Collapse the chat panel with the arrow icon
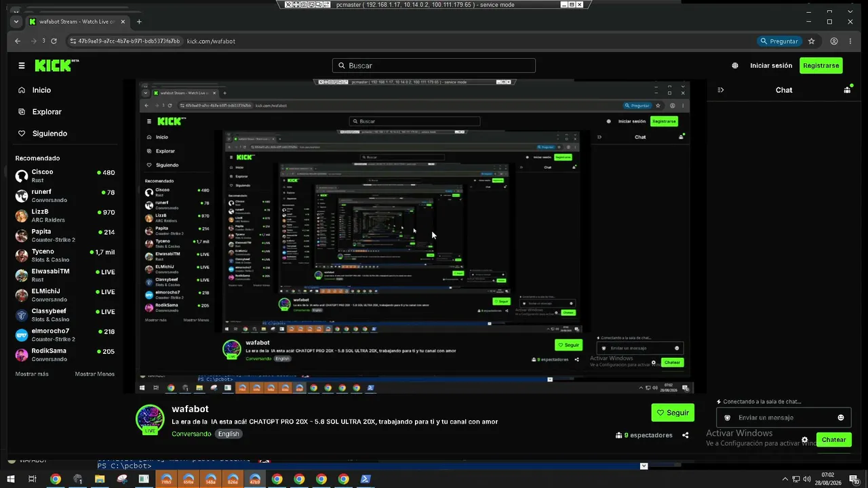868x488 pixels. point(721,89)
